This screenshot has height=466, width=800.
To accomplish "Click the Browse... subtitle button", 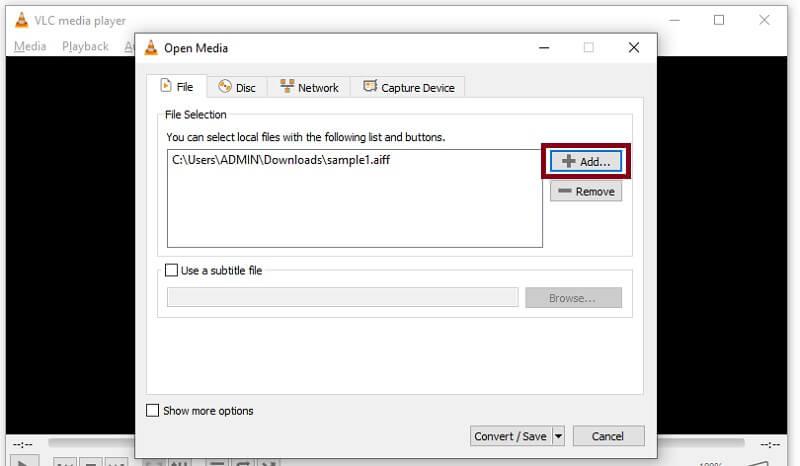I will [x=585, y=298].
